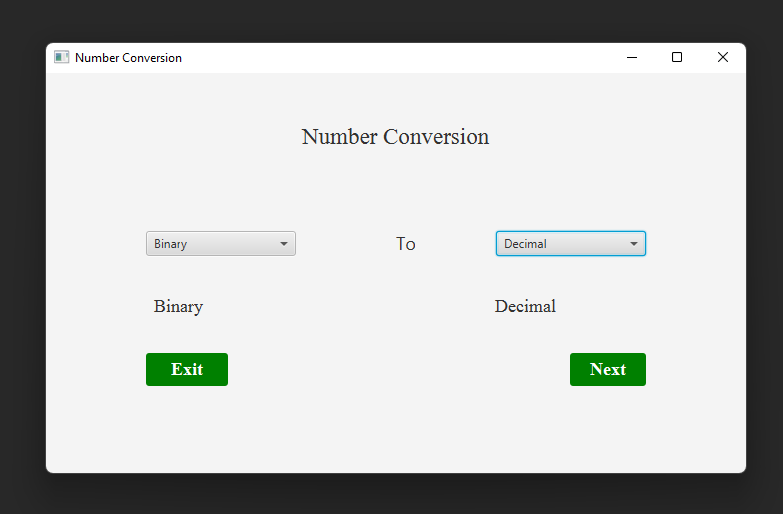Open the Binary source format dropdown

coord(221,244)
